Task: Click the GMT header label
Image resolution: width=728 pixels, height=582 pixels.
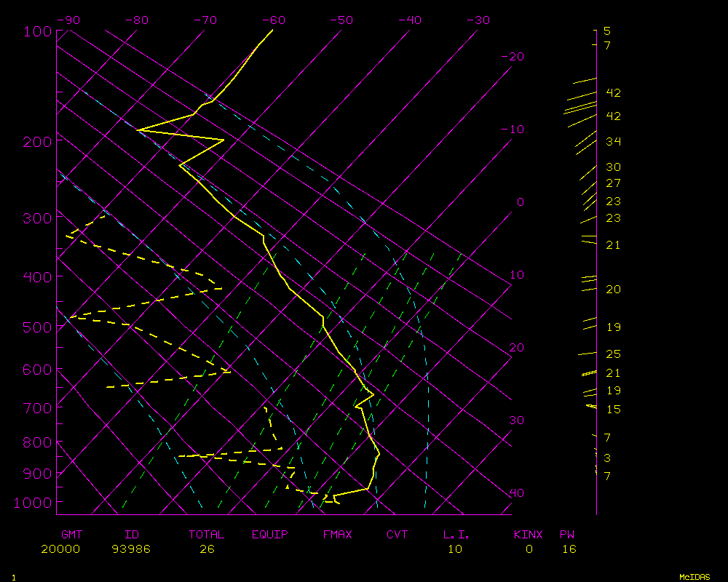Action: [72, 535]
